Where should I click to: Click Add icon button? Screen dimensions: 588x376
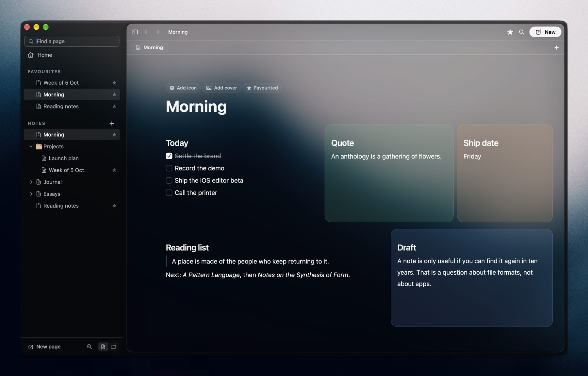point(183,88)
